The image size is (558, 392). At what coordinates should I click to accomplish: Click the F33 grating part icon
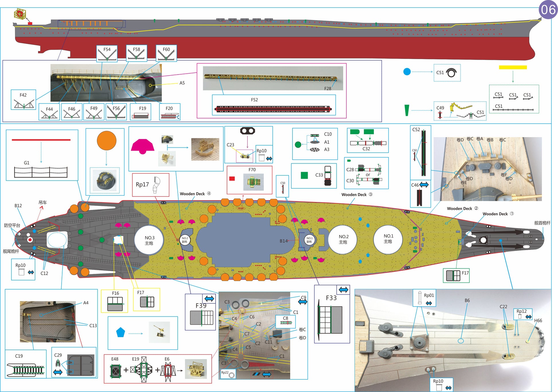point(331,319)
